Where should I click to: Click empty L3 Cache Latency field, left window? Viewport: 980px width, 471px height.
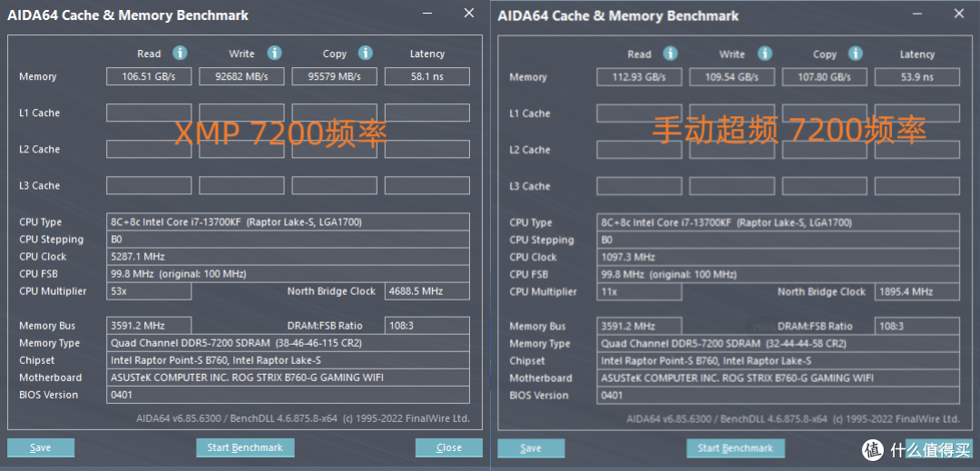[426, 185]
